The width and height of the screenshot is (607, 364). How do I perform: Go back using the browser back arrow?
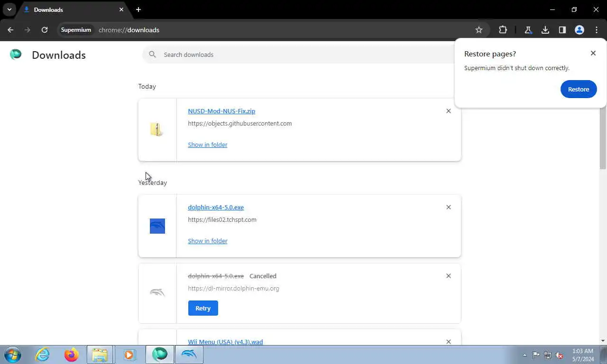click(x=10, y=30)
